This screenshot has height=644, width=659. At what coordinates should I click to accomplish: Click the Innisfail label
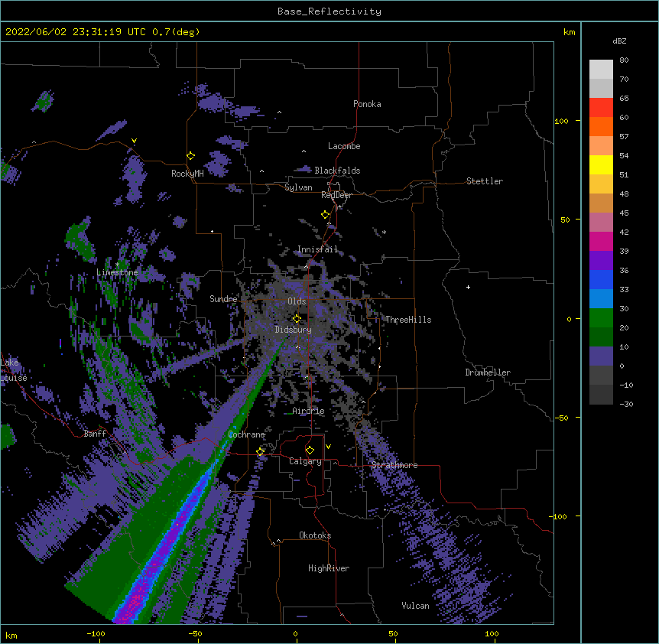point(318,249)
